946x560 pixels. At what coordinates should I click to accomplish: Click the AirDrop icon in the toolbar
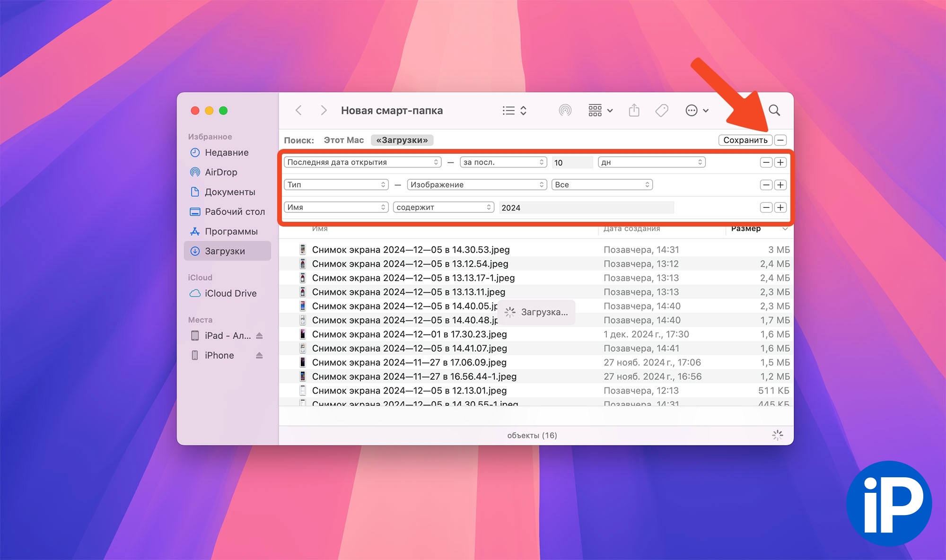[565, 110]
